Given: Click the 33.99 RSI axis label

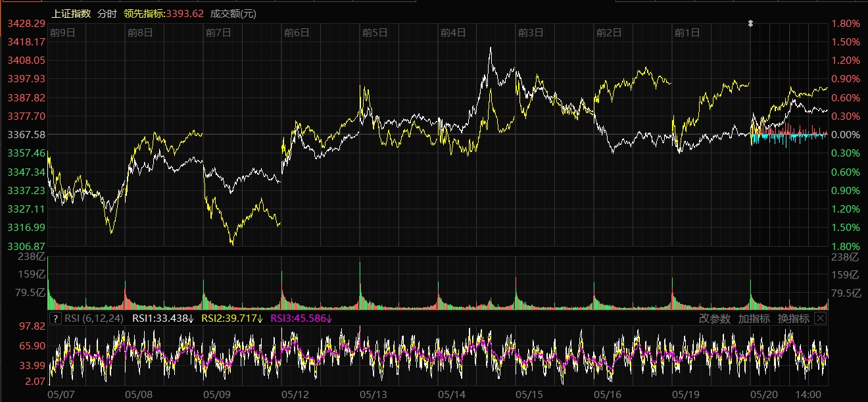Looking at the screenshot, I should point(32,365).
